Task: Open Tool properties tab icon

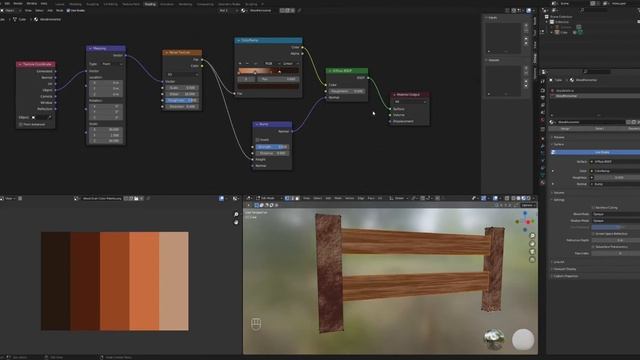Action: (x=542, y=81)
